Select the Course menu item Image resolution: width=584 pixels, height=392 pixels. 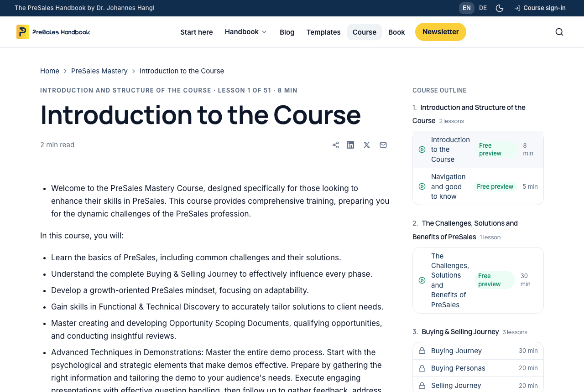[x=365, y=32]
